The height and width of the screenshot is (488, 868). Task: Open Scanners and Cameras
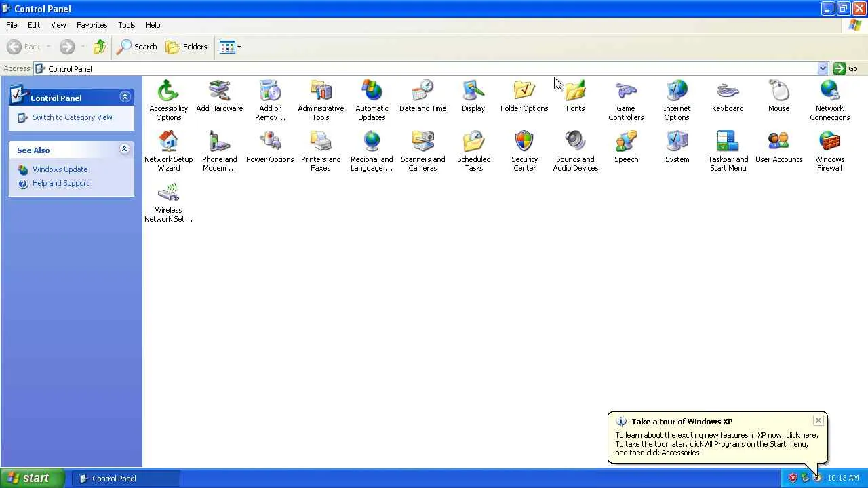point(422,150)
